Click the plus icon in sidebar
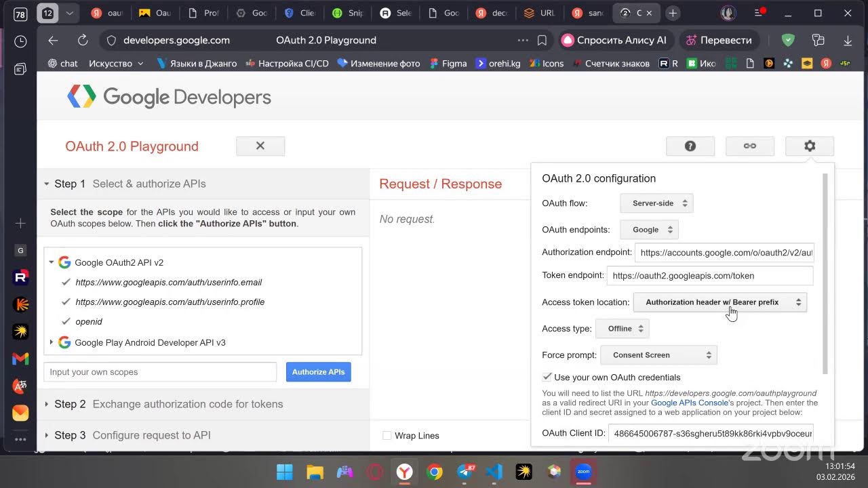Image resolution: width=868 pixels, height=488 pixels. point(20,223)
